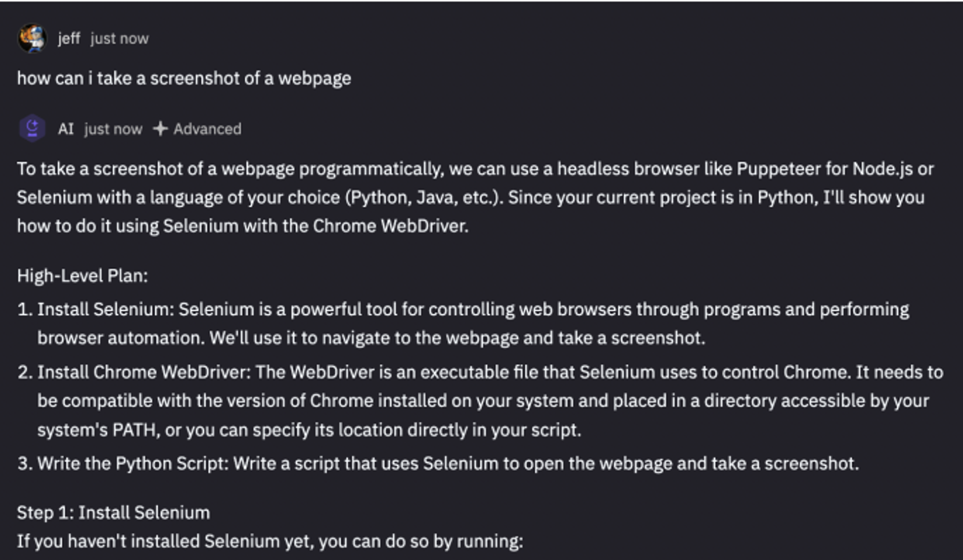This screenshot has height=560, width=963.
Task: Click jeff's question about taking a screenshot
Action: click(184, 79)
